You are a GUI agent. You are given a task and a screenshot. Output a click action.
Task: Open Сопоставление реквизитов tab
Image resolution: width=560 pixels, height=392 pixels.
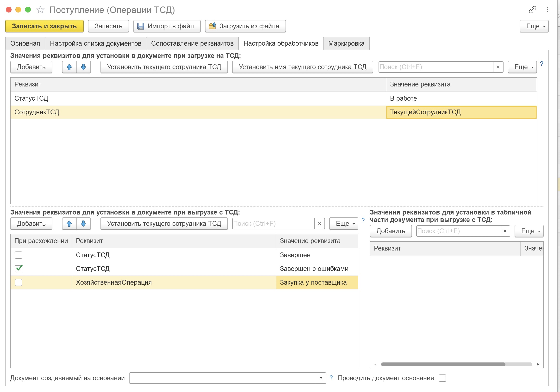point(192,43)
